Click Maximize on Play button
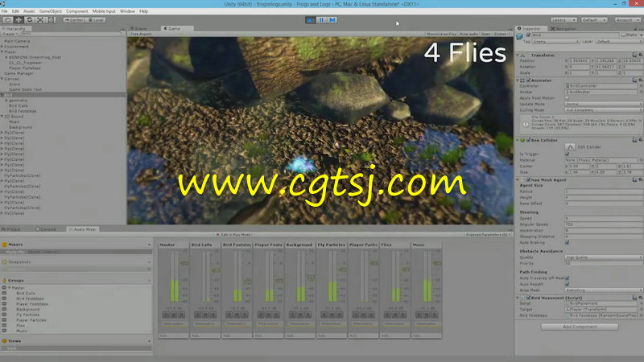 (441, 34)
